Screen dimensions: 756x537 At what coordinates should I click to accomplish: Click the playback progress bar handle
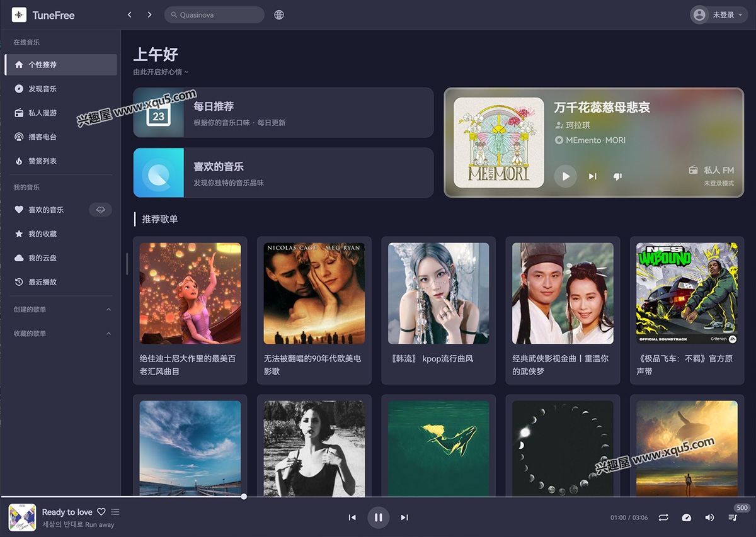[x=244, y=497]
